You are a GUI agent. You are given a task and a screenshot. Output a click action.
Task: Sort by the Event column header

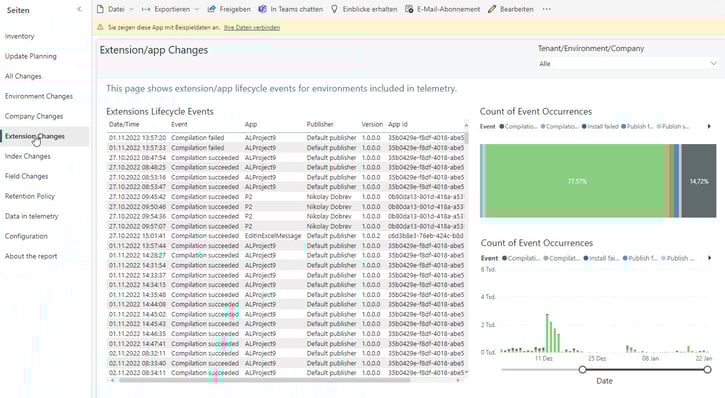point(179,124)
